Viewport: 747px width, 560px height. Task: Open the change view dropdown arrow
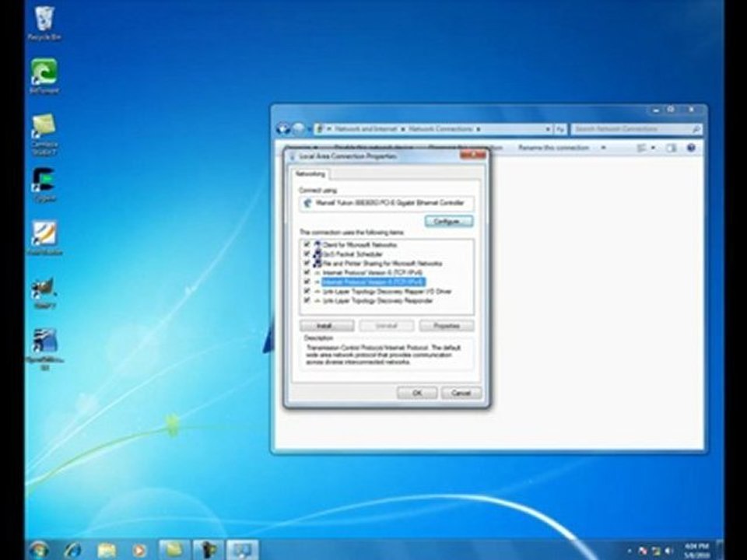(653, 148)
